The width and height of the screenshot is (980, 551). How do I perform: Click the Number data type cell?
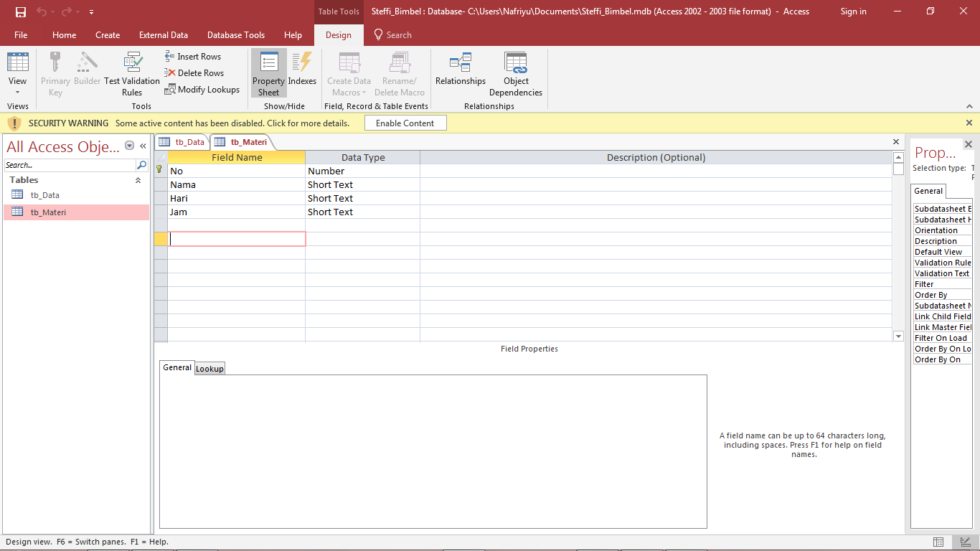click(x=362, y=171)
